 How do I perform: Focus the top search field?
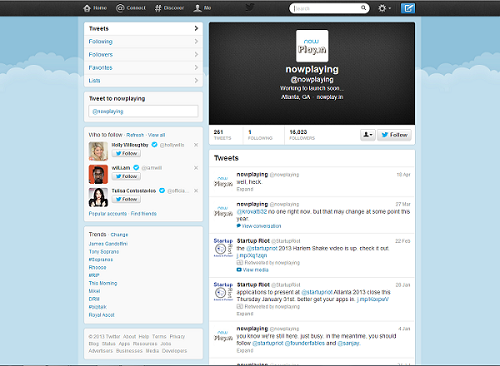(329, 8)
